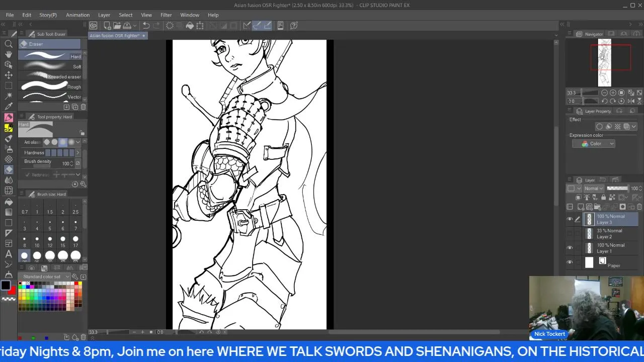Screen dimensions: 644x362
Task: Select the Fill bucket tool
Action: coord(9,202)
